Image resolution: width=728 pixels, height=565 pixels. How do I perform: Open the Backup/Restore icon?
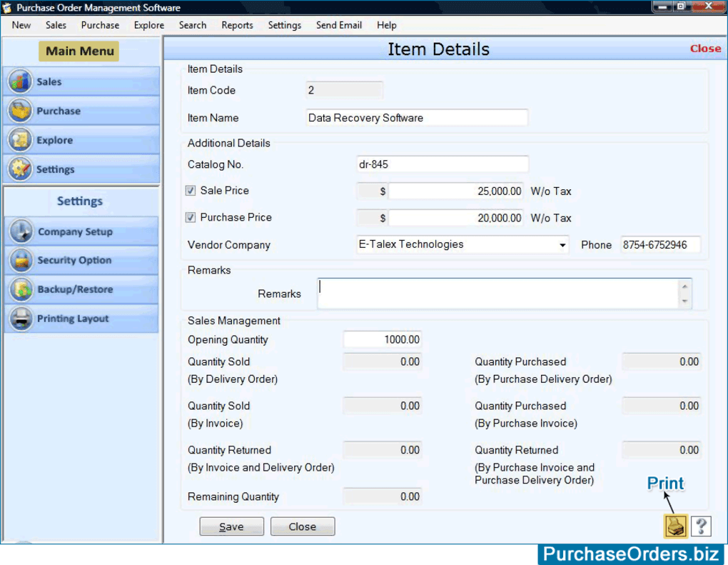point(21,290)
